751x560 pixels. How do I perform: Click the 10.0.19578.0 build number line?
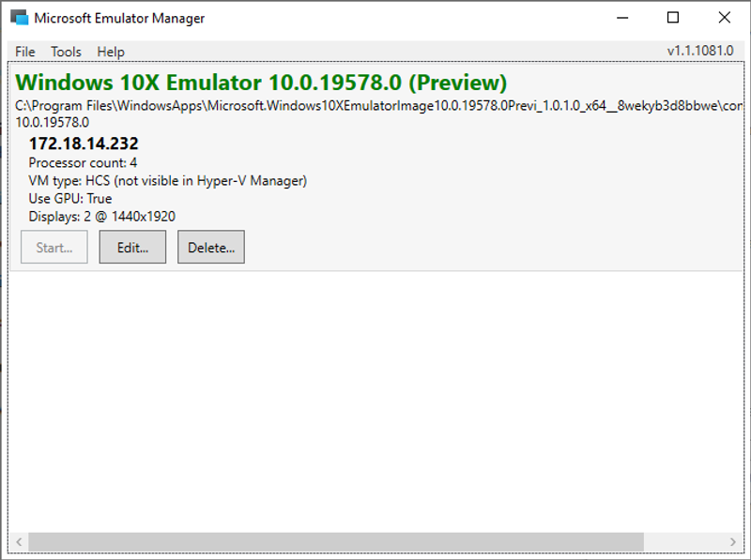(53, 123)
